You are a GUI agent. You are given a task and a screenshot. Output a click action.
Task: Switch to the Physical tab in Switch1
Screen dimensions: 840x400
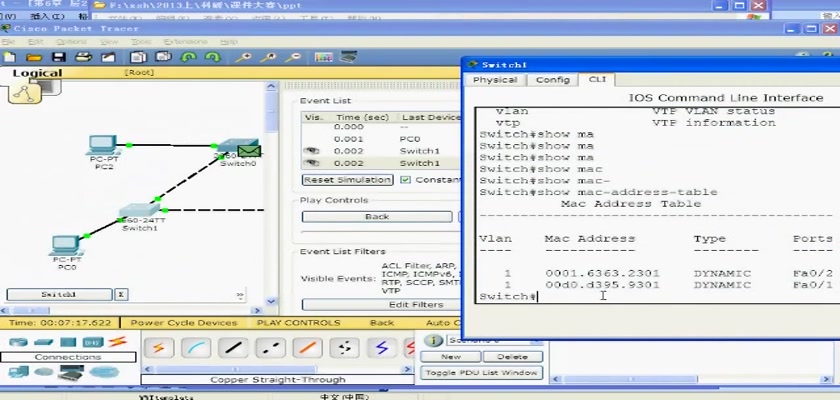[495, 80]
